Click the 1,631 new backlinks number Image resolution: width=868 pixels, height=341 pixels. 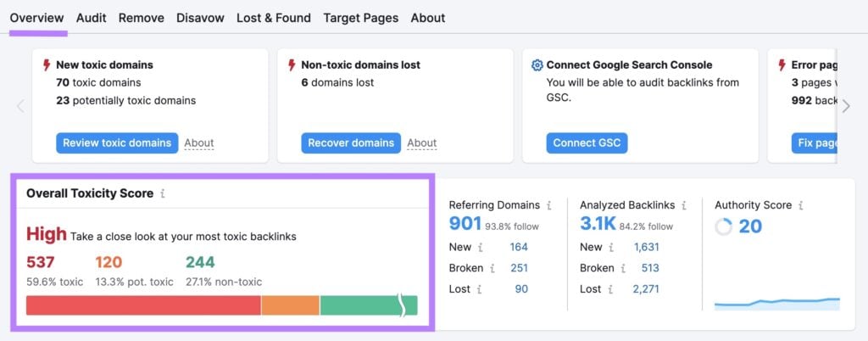648,247
